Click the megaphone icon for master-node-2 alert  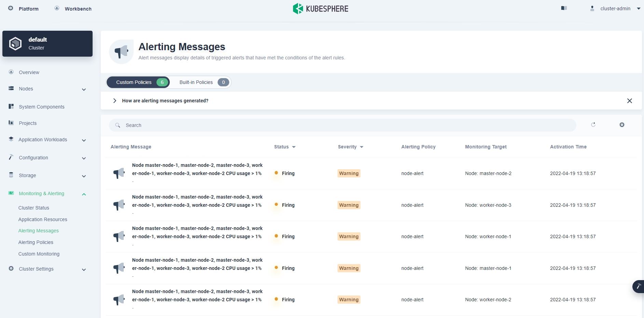[x=119, y=173]
